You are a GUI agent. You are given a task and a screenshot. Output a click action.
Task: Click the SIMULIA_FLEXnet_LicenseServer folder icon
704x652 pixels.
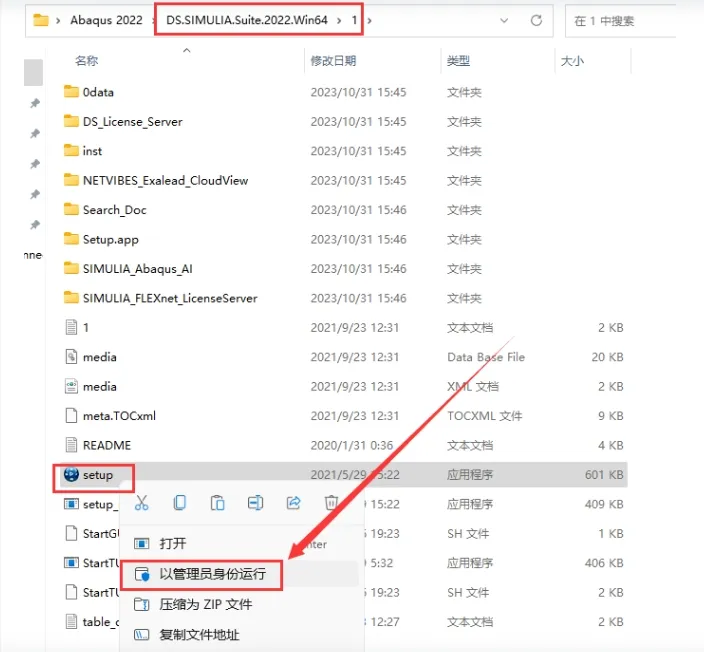click(71, 298)
